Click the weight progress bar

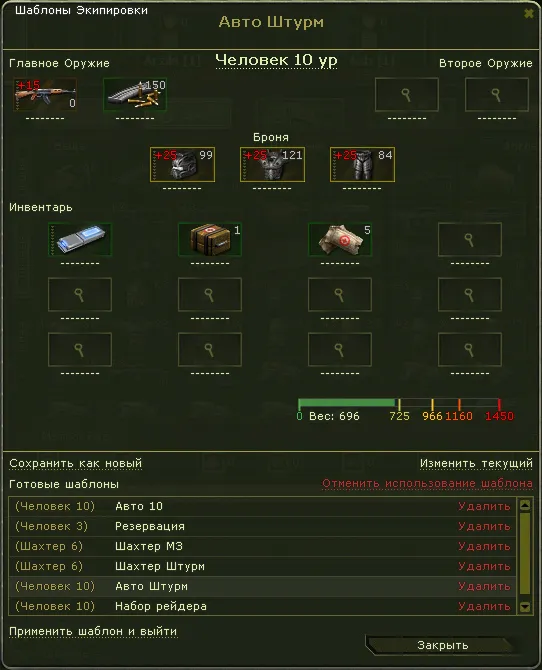(x=399, y=403)
